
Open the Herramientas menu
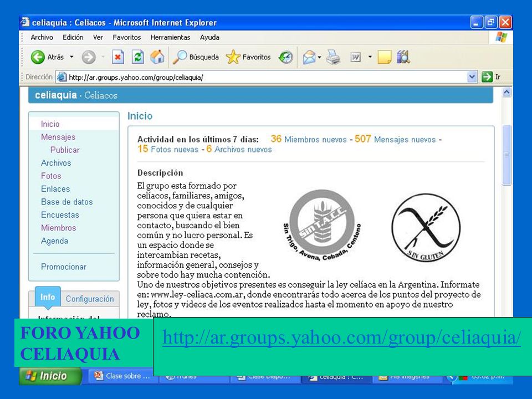coord(170,37)
